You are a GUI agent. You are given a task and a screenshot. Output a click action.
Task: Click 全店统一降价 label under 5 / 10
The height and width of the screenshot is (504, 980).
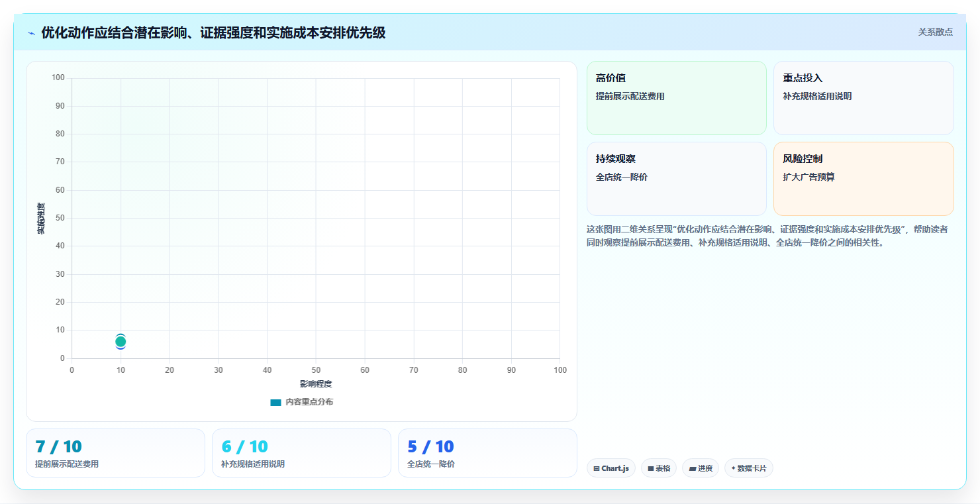coord(431,464)
